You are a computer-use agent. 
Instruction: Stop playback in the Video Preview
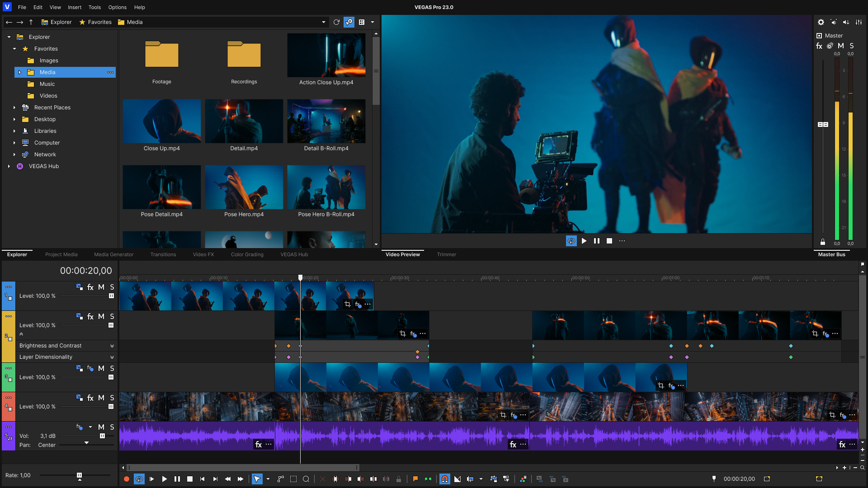click(x=609, y=241)
